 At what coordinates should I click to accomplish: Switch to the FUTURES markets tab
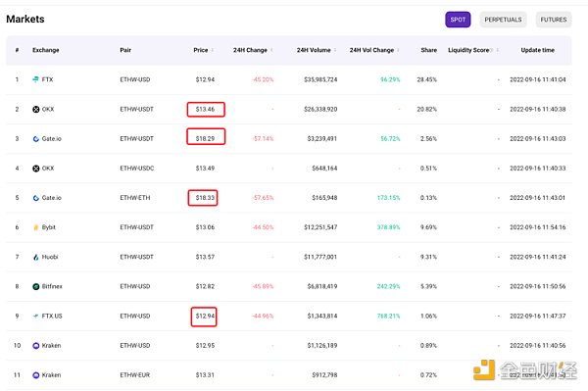[554, 20]
